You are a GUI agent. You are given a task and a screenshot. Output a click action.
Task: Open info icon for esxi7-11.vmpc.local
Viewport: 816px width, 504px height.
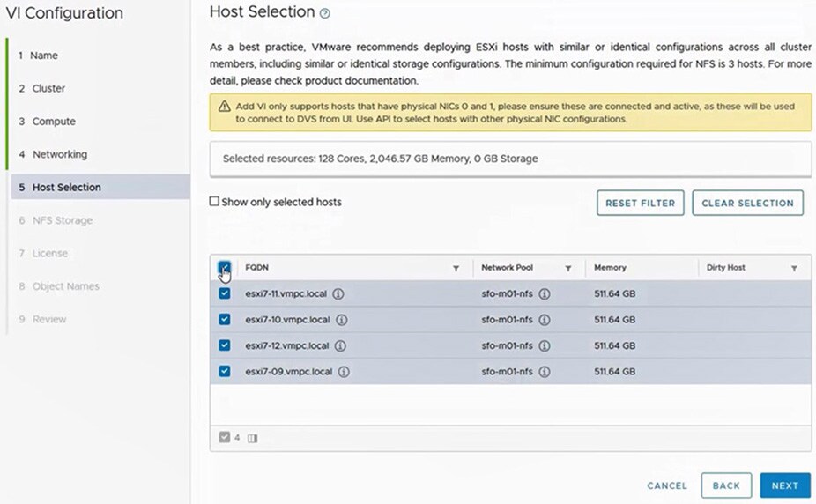pyautogui.click(x=338, y=294)
